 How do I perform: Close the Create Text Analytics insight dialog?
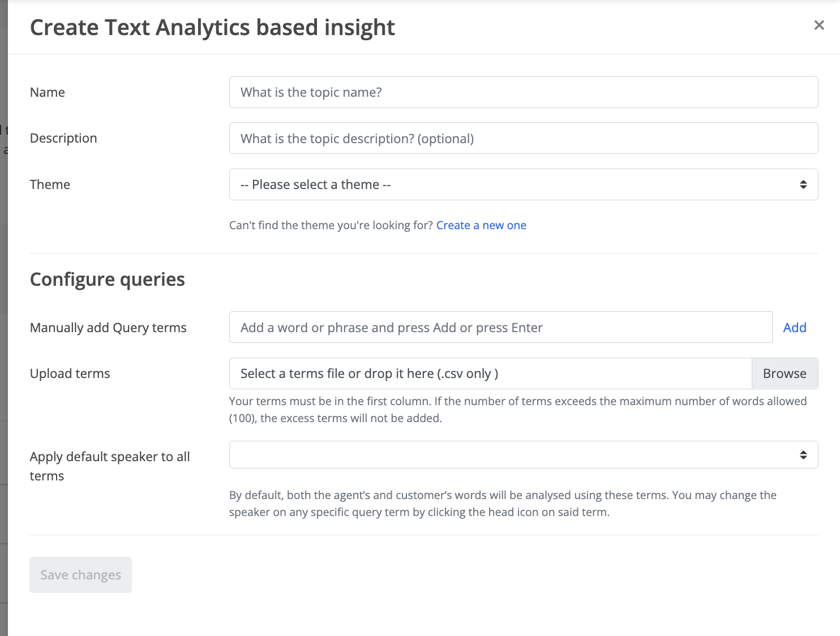[x=818, y=25]
